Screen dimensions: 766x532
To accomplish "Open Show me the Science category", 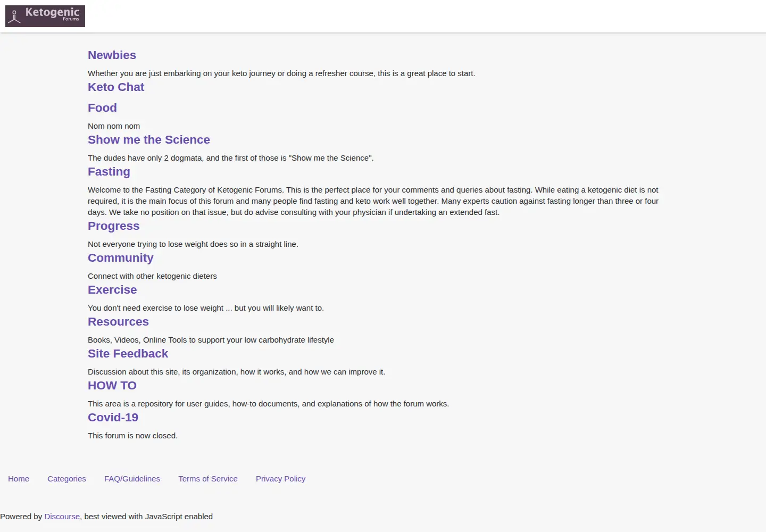I will pyautogui.click(x=149, y=140).
